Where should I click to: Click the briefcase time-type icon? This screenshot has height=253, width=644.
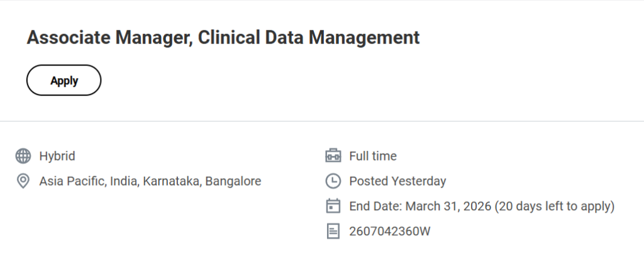click(x=333, y=156)
